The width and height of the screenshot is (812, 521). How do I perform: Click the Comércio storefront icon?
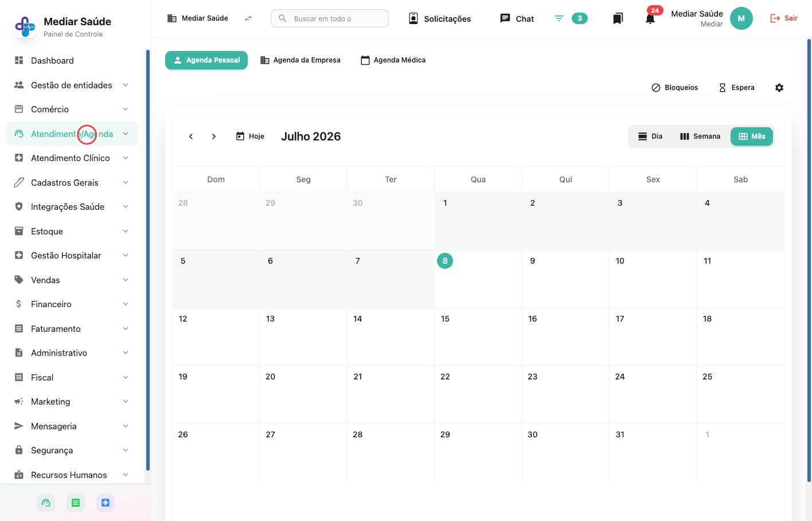click(19, 109)
